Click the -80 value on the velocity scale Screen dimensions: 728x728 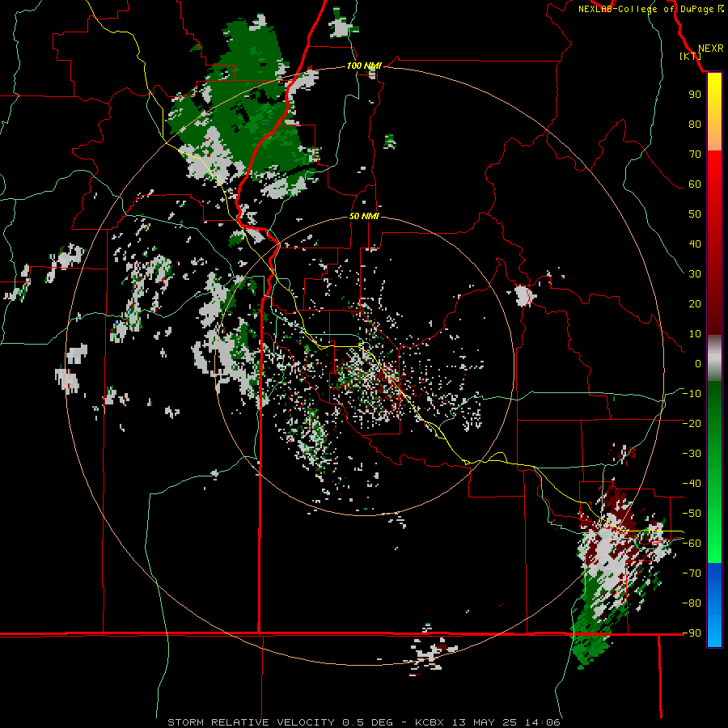[x=692, y=603]
